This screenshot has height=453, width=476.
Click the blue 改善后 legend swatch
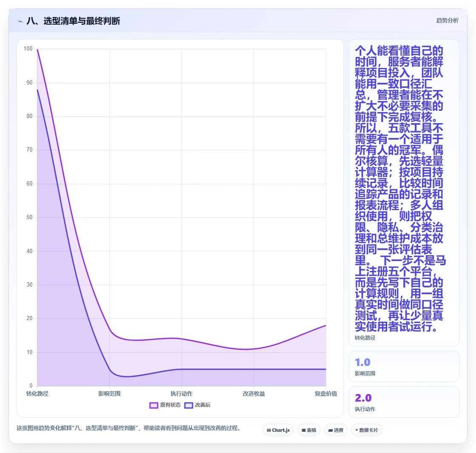189,405
